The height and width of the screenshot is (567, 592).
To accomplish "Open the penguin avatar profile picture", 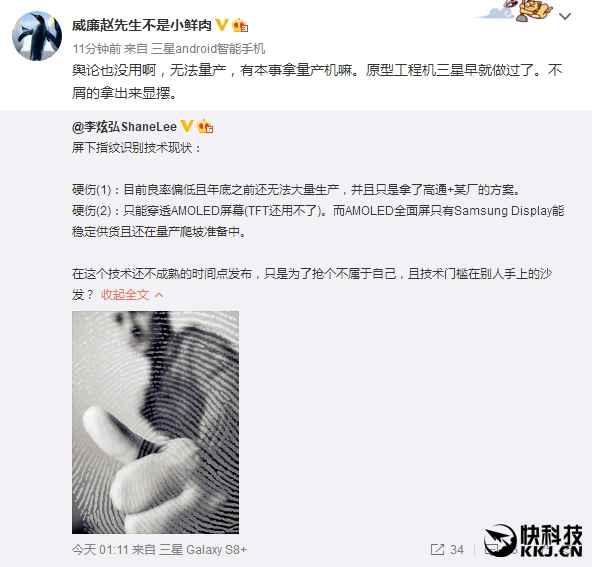I will [x=37, y=36].
